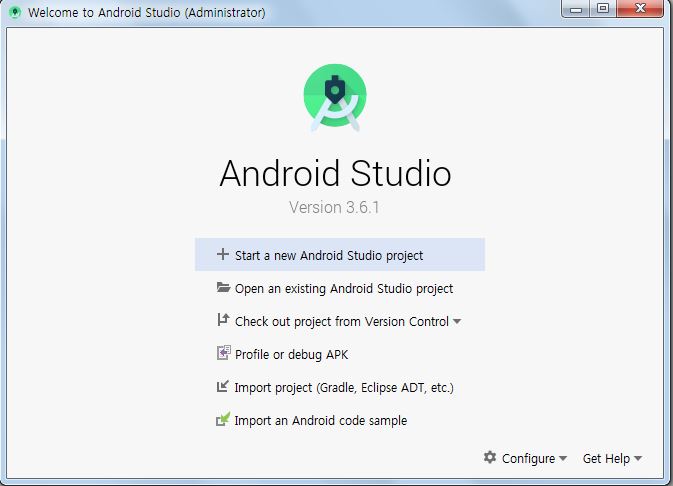
Task: Expand the Configure arrow
Action: (x=563, y=458)
